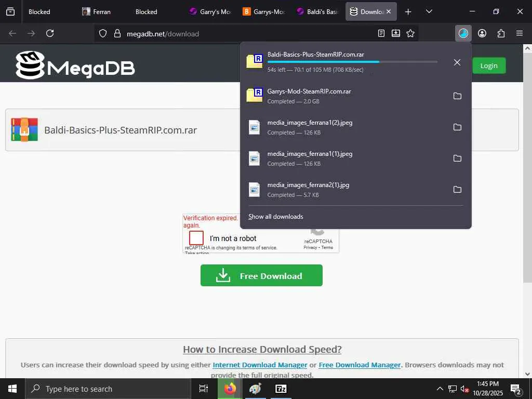Toggle reader view icon in address bar
Image resolution: width=532 pixels, height=399 pixels.
(x=381, y=33)
